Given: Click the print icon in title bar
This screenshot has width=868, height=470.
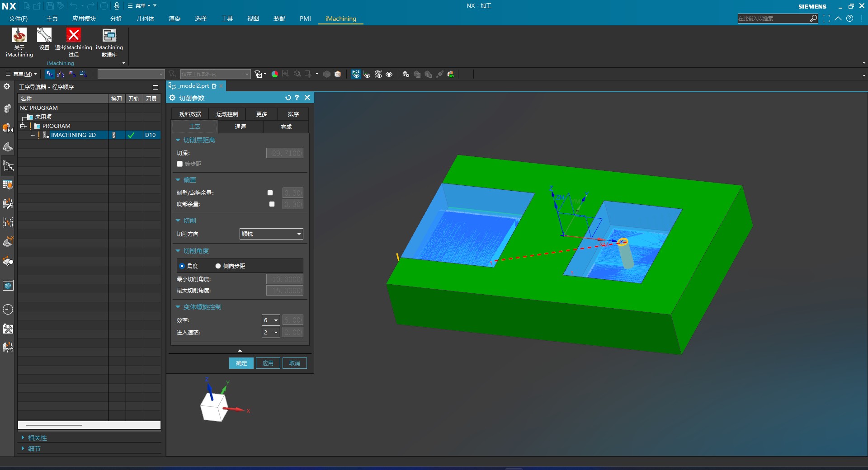Looking at the screenshot, I should pos(104,6).
